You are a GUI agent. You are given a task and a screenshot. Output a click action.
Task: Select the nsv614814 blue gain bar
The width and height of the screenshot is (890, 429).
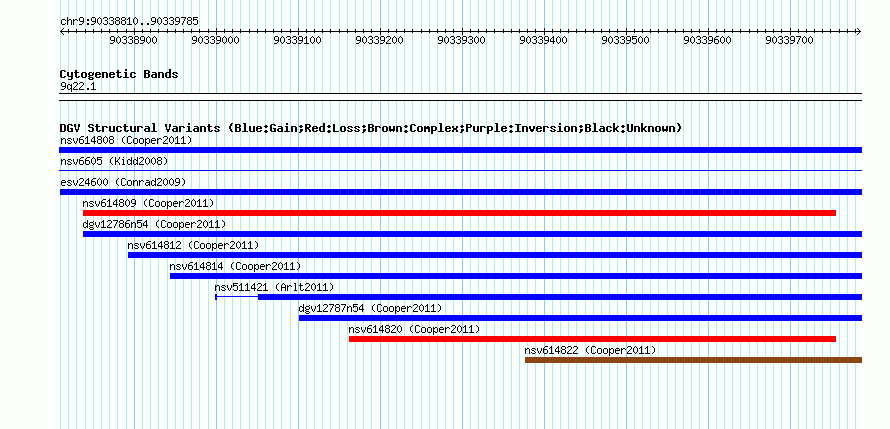[x=516, y=276]
